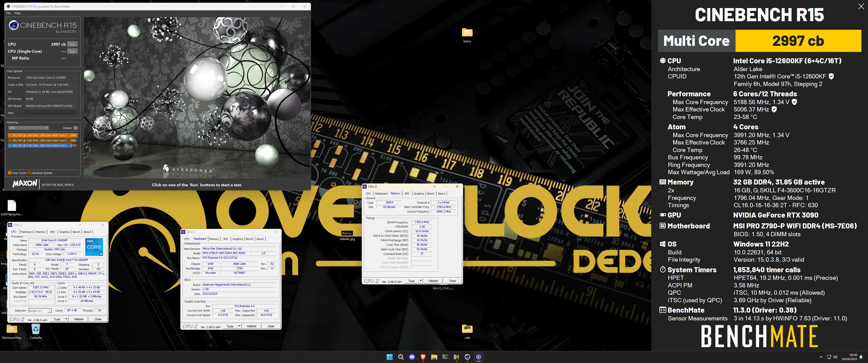Open File Explorer from taskbar
868x363 pixels.
point(434,357)
